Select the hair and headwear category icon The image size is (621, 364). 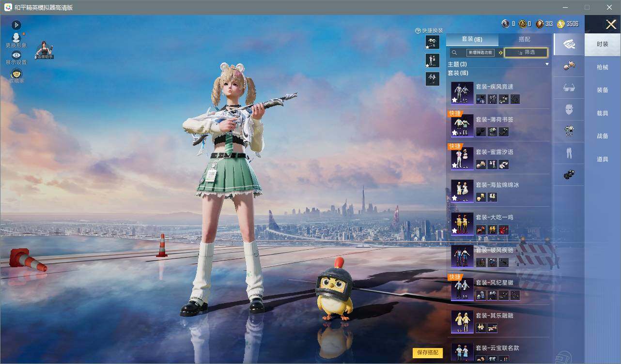(569, 66)
